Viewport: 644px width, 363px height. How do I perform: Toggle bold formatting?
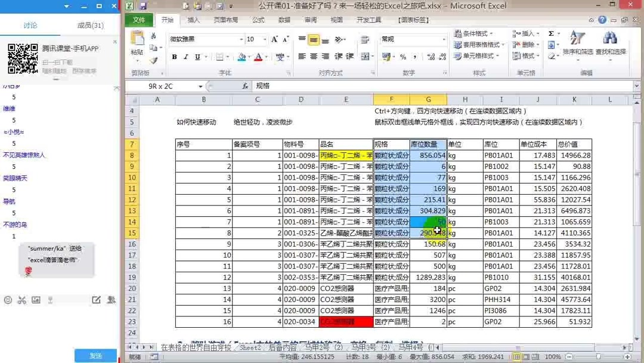coord(174,57)
